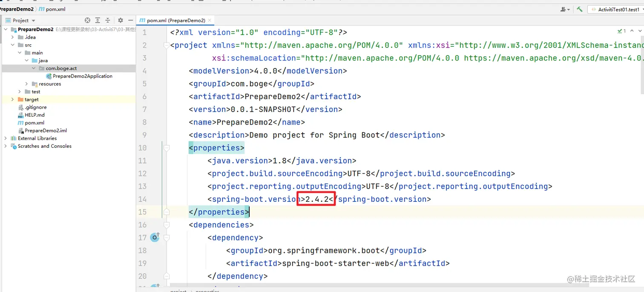644x292 pixels.
Task: Select pom.xml in the project tree
Action: (x=34, y=123)
